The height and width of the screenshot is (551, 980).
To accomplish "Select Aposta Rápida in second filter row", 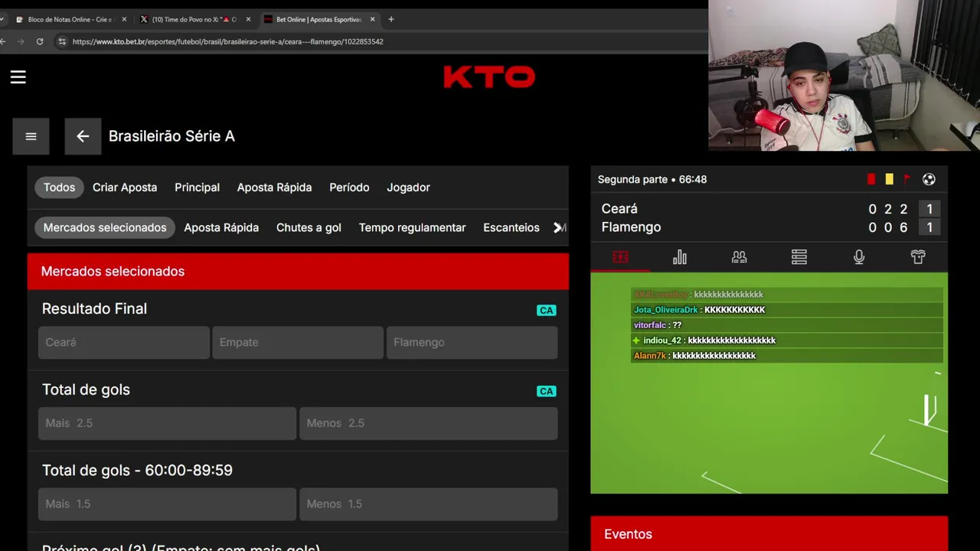I will pyautogui.click(x=221, y=227).
